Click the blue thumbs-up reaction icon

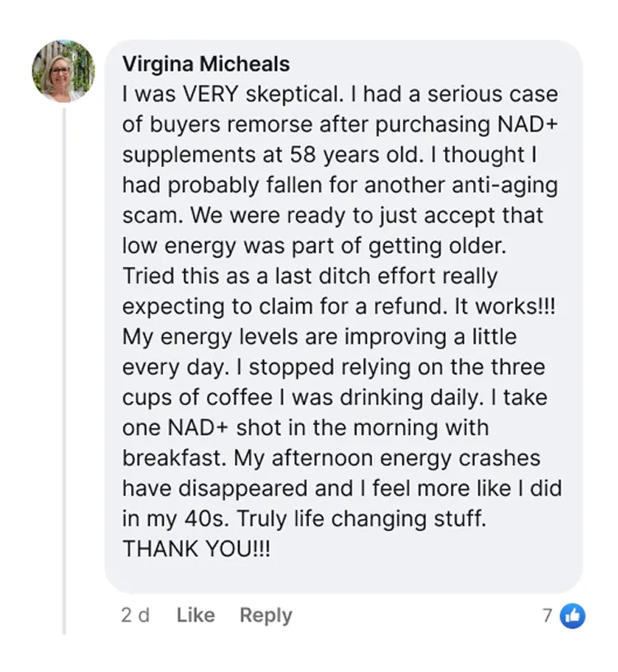(572, 615)
